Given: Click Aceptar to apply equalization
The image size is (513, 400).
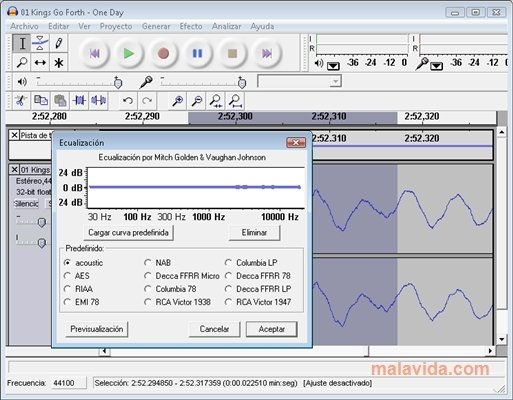Looking at the screenshot, I should pyautogui.click(x=272, y=329).
